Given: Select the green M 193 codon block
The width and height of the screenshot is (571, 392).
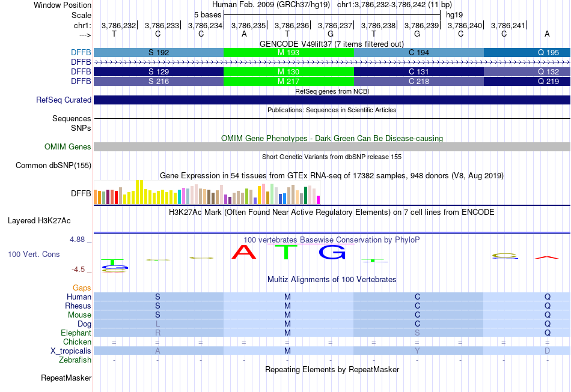Looking at the screenshot, I should [x=289, y=52].
